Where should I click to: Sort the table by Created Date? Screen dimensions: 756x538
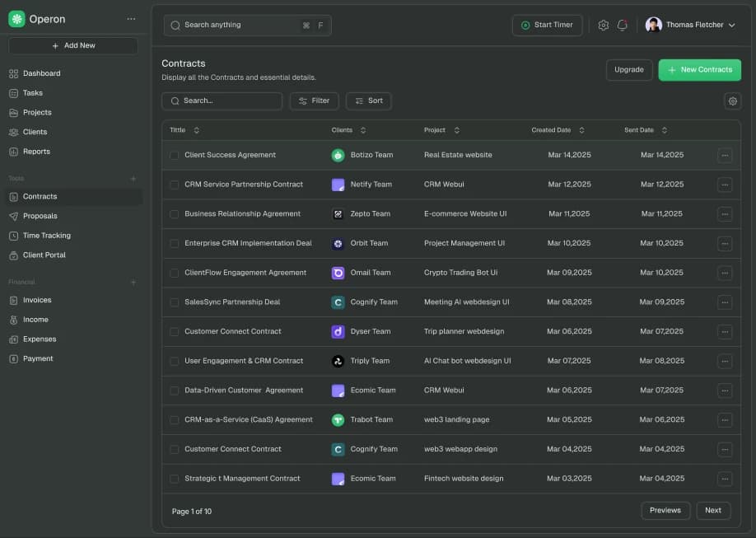pyautogui.click(x=581, y=129)
